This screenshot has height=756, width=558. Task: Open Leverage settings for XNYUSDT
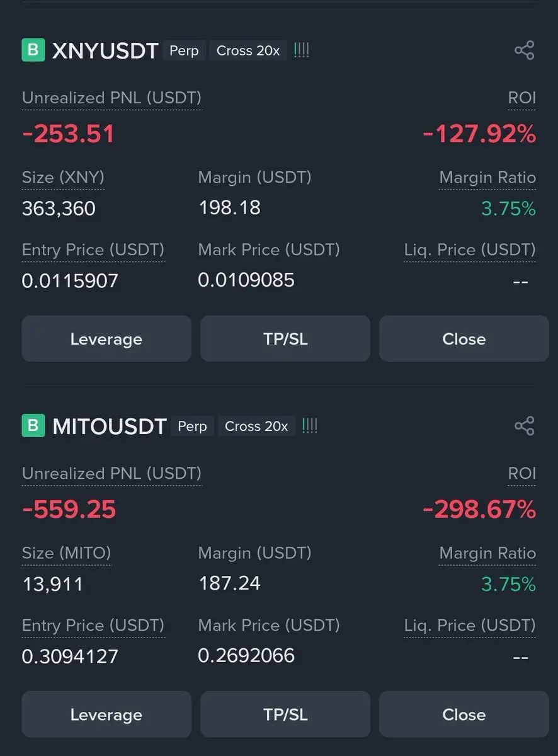106,339
